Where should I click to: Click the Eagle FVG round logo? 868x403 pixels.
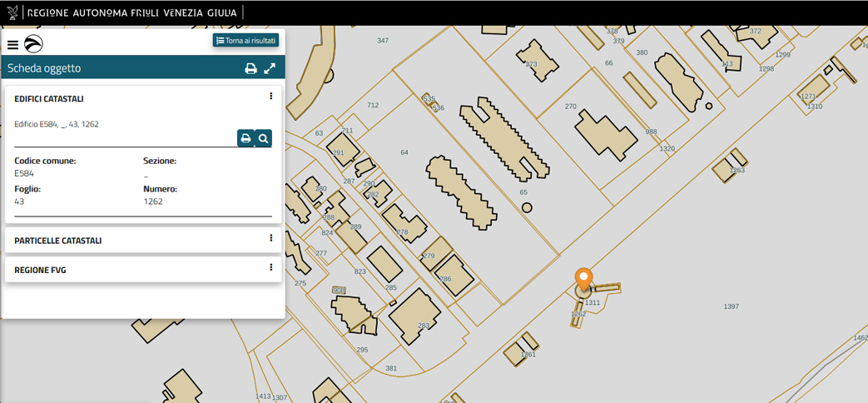[x=33, y=44]
